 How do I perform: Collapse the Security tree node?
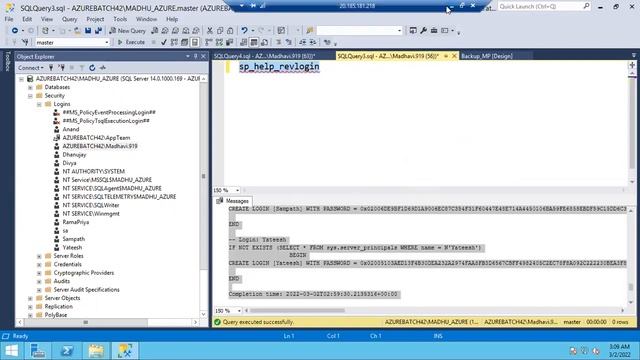(x=30, y=96)
